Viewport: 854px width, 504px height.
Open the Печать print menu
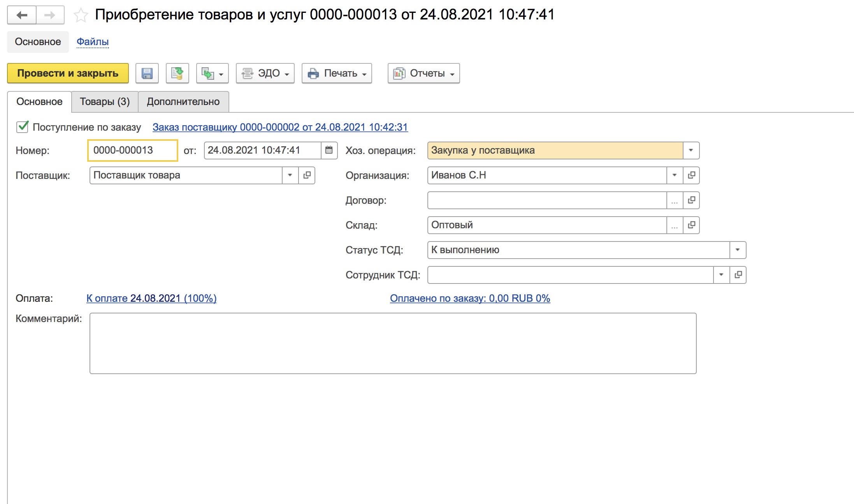[337, 73]
